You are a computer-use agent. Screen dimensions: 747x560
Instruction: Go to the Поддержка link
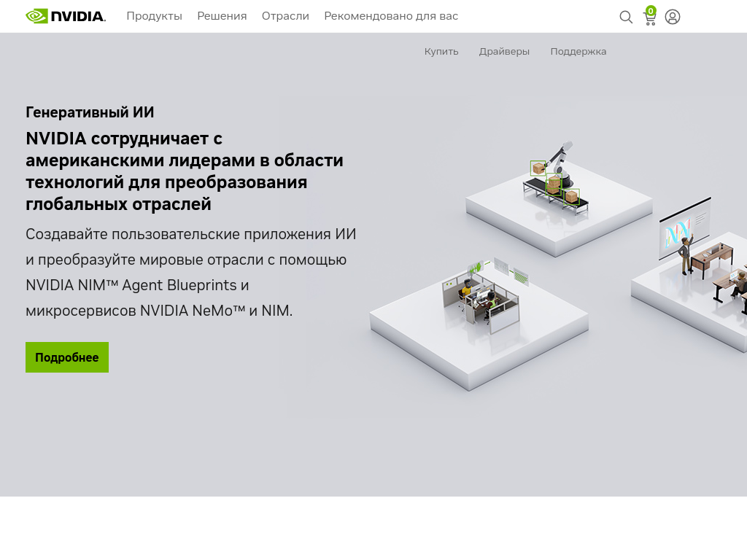[x=578, y=52]
